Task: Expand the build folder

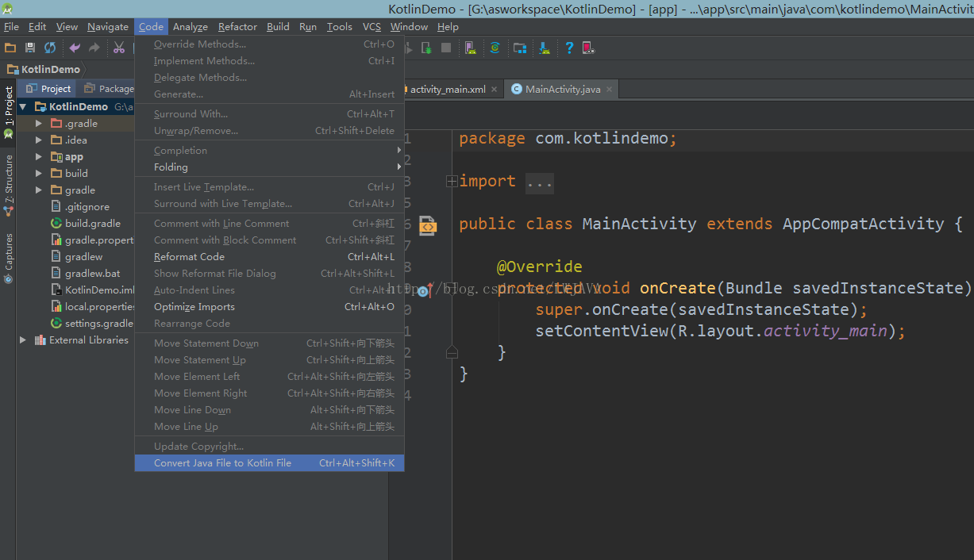Action: [x=38, y=173]
